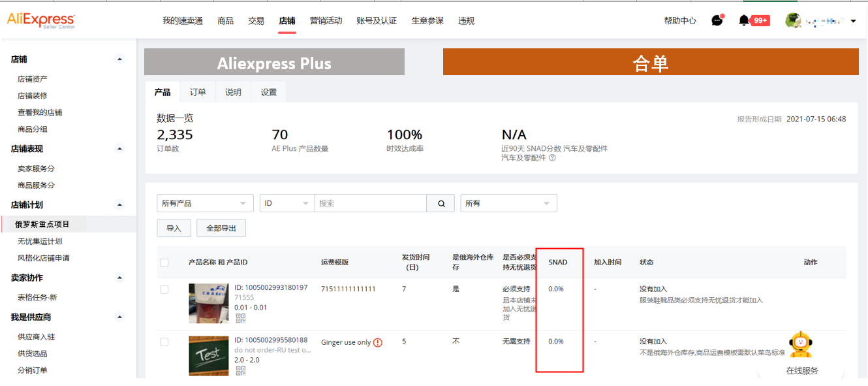Collapse the 店铺表现 sidebar section

point(119,148)
